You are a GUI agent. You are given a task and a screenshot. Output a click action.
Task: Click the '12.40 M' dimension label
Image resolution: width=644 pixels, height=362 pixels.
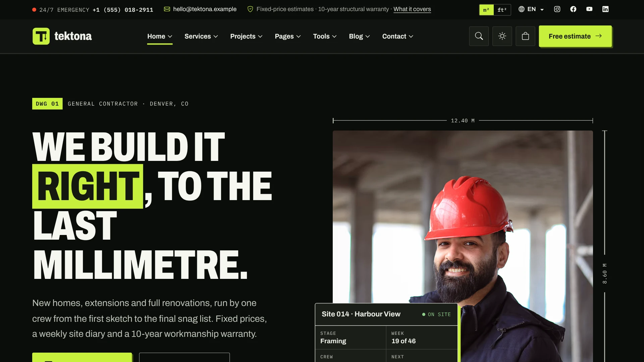pos(463,121)
